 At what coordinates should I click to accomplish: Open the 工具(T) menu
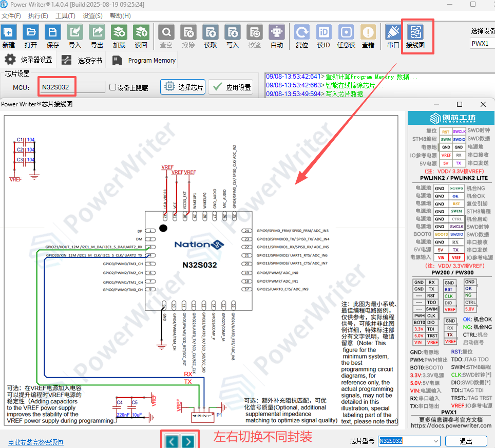(x=65, y=16)
